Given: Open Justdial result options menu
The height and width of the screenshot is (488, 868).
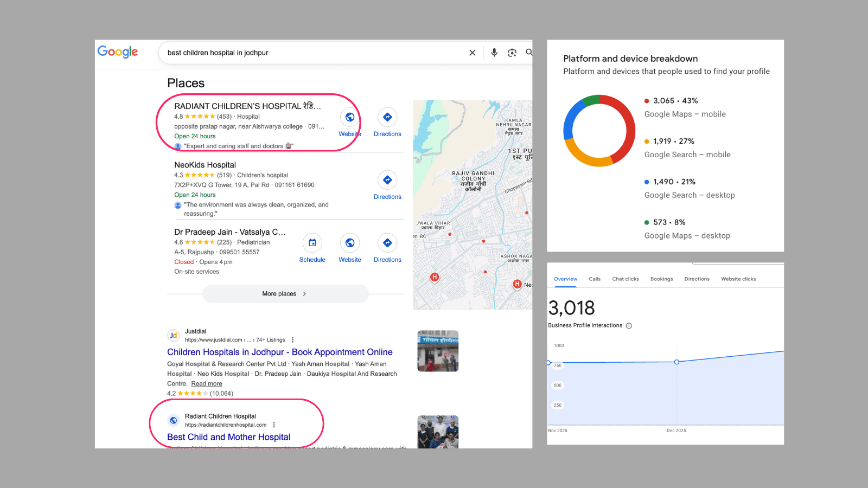Looking at the screenshot, I should point(293,340).
